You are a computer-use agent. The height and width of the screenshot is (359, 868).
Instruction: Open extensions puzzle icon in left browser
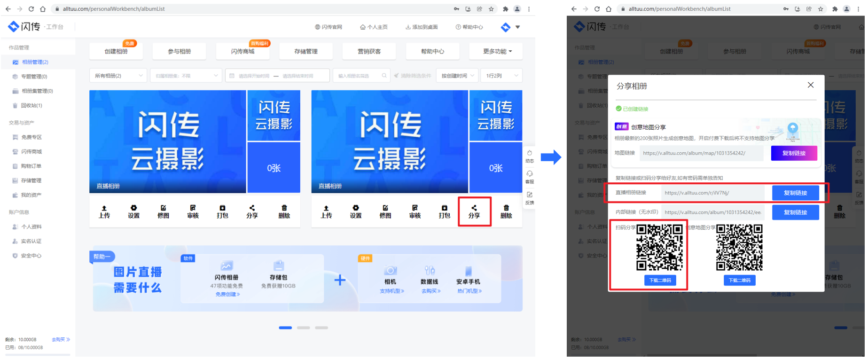tap(505, 9)
